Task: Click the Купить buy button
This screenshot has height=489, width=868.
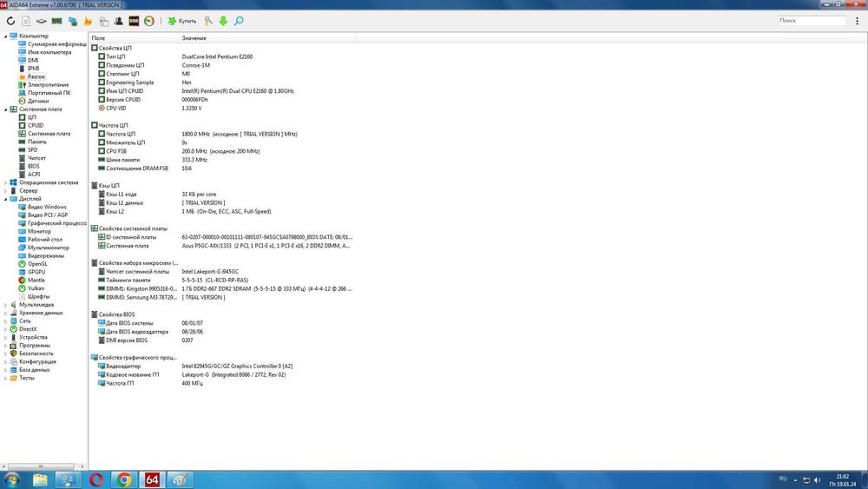Action: point(182,21)
